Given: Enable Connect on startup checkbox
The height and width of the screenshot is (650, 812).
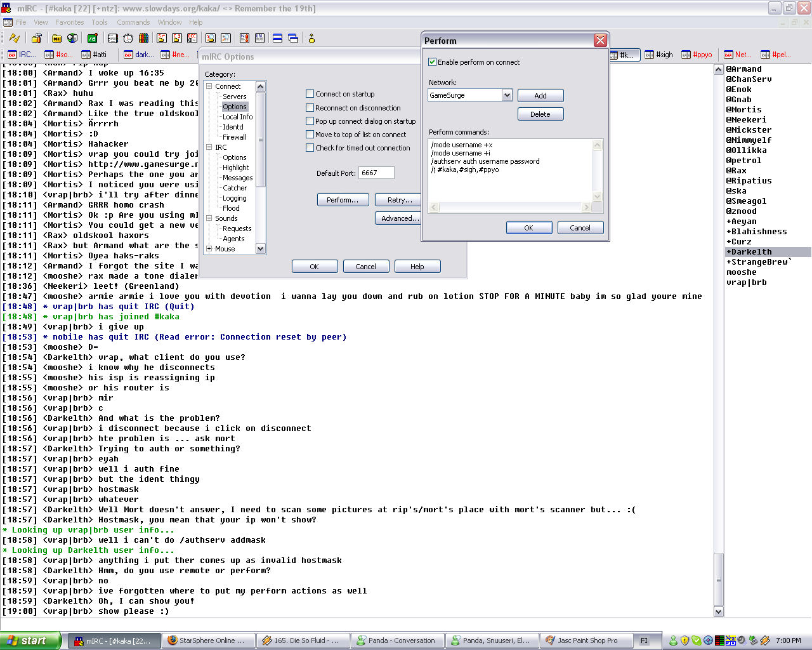Looking at the screenshot, I should [310, 94].
